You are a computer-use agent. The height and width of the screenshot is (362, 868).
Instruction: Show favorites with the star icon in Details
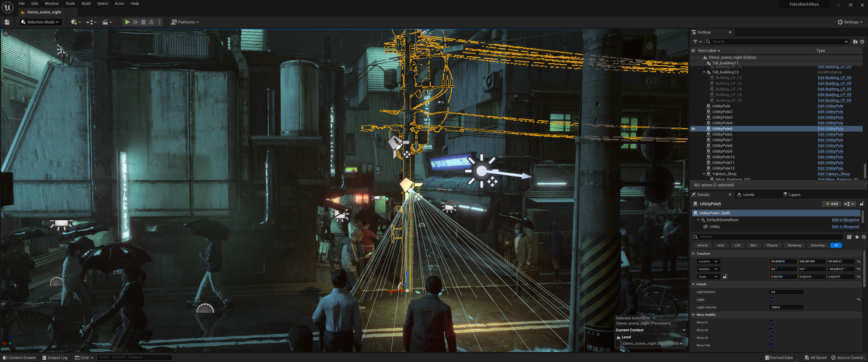(x=857, y=237)
